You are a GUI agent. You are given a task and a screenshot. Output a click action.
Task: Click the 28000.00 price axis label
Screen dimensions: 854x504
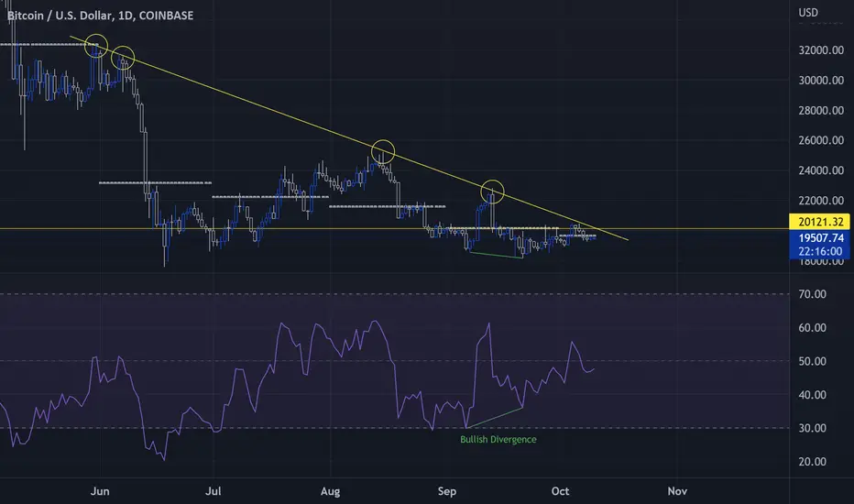(x=821, y=110)
